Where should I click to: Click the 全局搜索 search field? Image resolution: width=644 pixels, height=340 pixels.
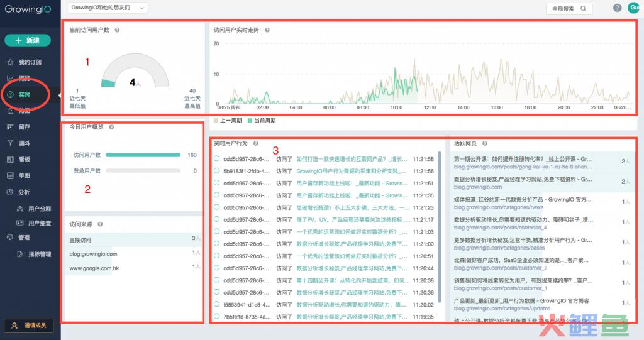(x=569, y=9)
